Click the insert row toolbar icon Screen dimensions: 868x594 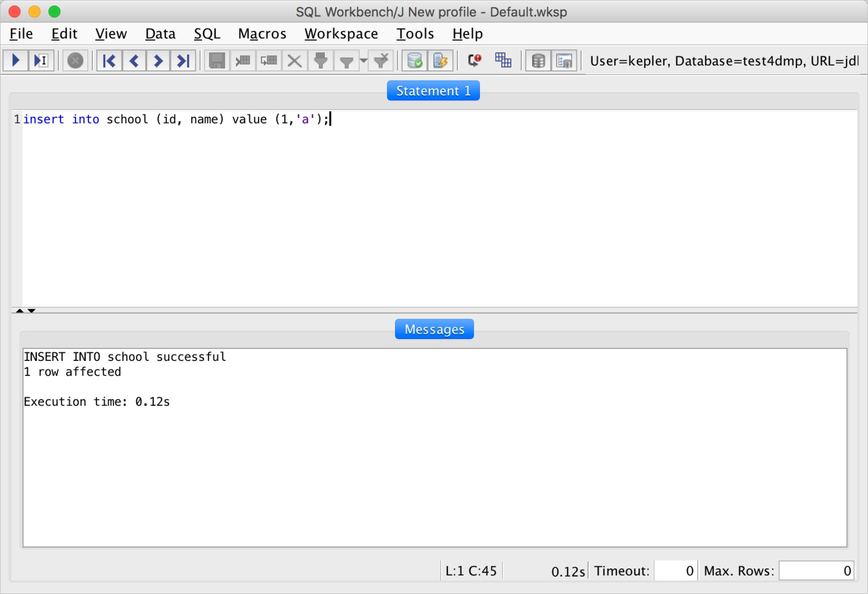[x=243, y=60]
